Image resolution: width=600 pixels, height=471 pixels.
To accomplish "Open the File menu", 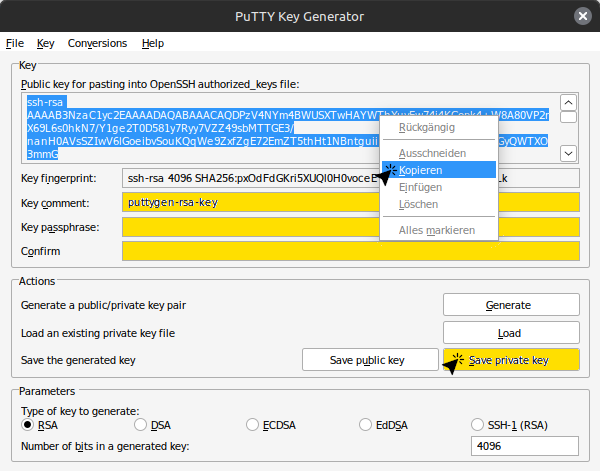I will coord(15,43).
